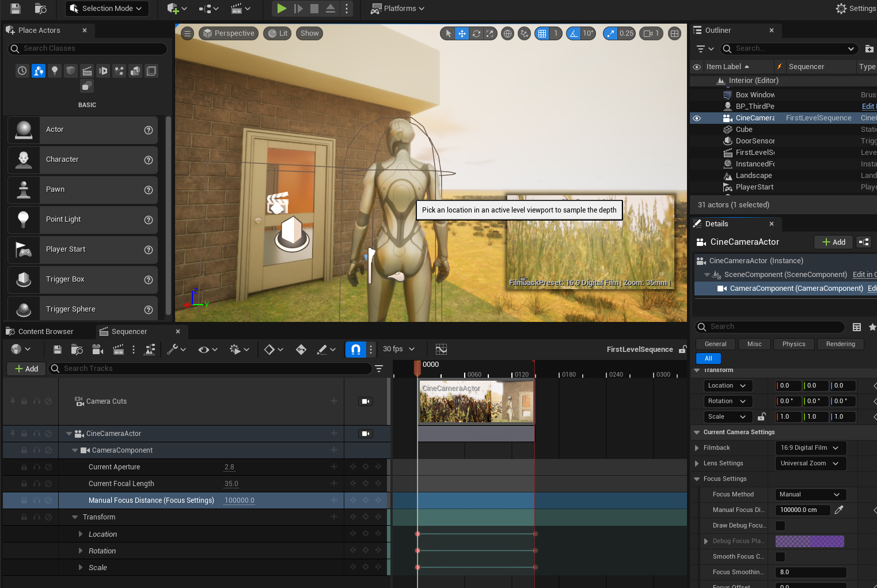Click the Sequencer camera creation icon

coord(97,349)
